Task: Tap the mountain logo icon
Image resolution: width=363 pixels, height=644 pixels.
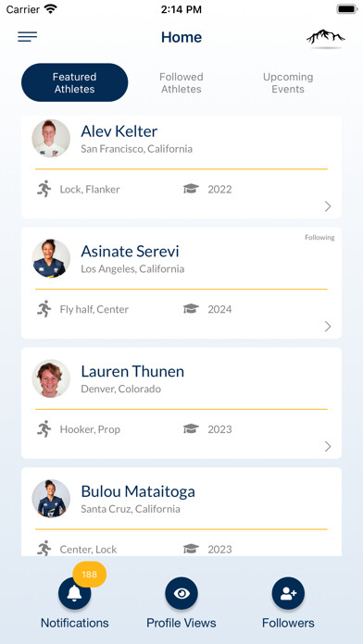Action: point(326,38)
